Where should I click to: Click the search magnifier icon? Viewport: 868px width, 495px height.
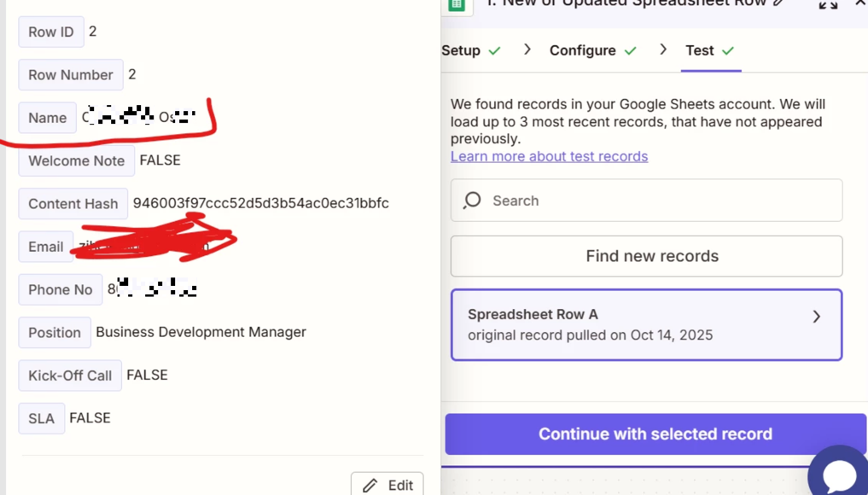[x=472, y=201]
